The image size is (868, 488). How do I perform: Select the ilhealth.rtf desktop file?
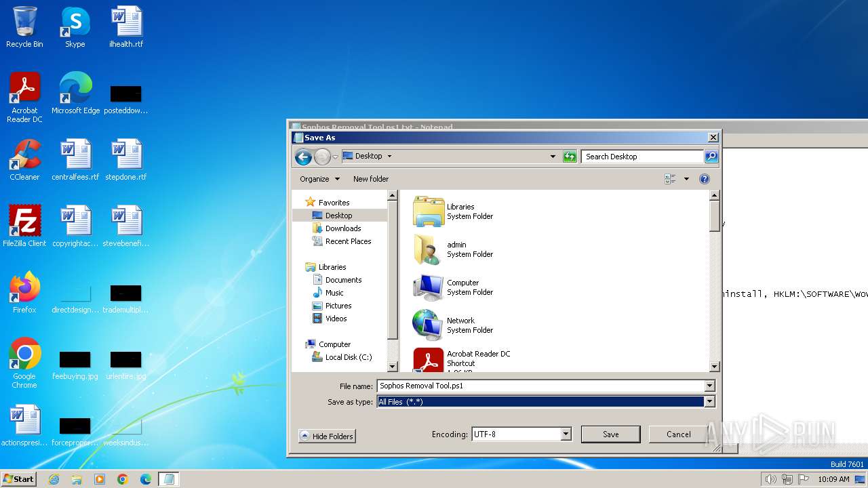click(126, 27)
